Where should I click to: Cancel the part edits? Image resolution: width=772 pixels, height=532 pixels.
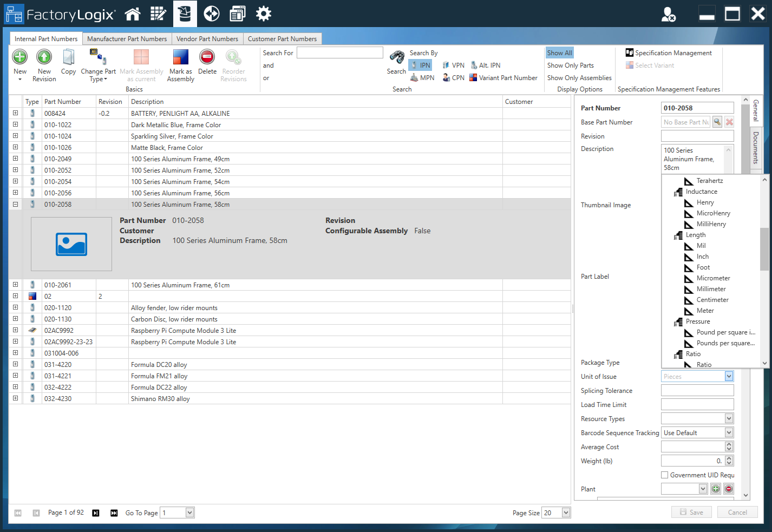(x=737, y=512)
